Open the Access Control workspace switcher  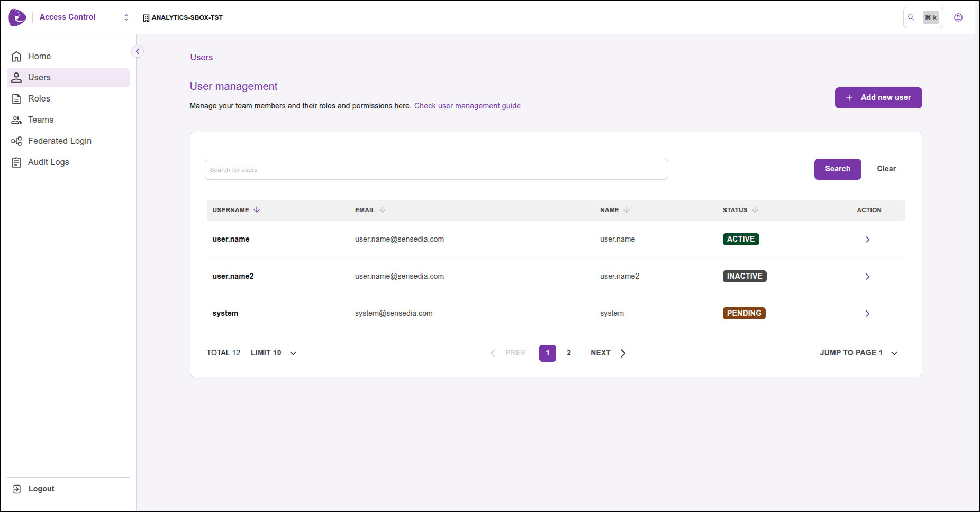[126, 17]
